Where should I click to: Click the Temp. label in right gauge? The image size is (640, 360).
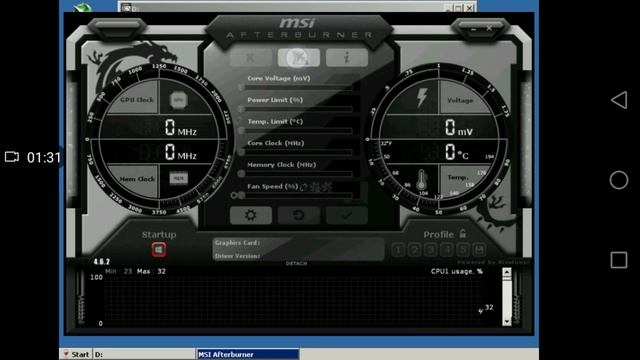pyautogui.click(x=458, y=177)
